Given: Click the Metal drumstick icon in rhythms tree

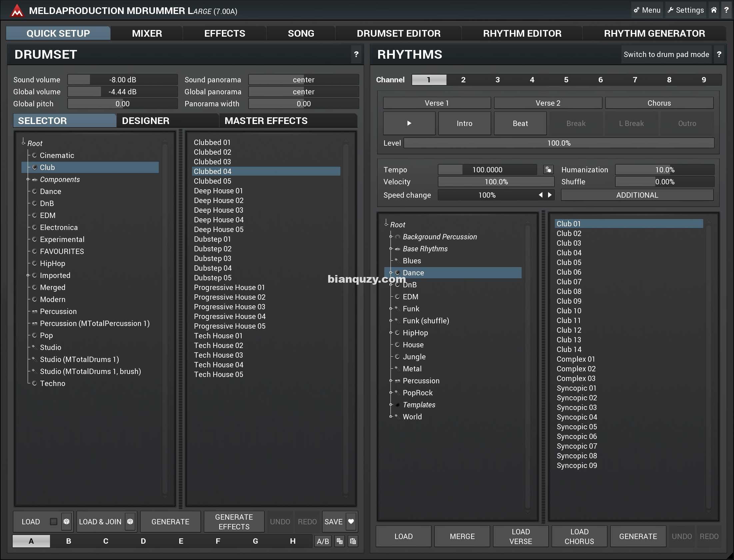Looking at the screenshot, I should tap(397, 369).
